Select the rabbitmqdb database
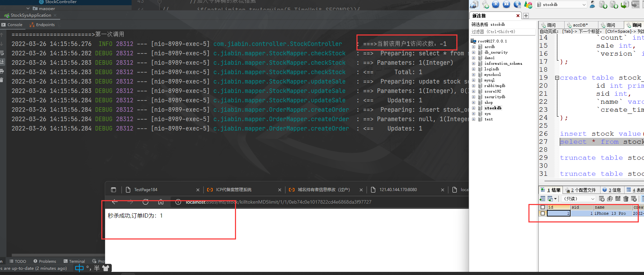The image size is (644, 275). [x=495, y=86]
